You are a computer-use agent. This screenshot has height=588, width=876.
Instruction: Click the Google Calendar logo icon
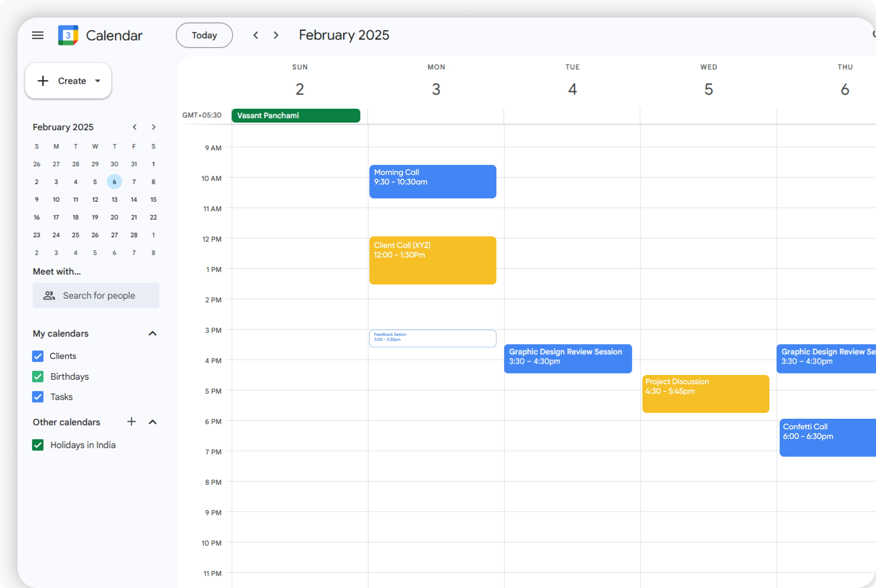(68, 35)
